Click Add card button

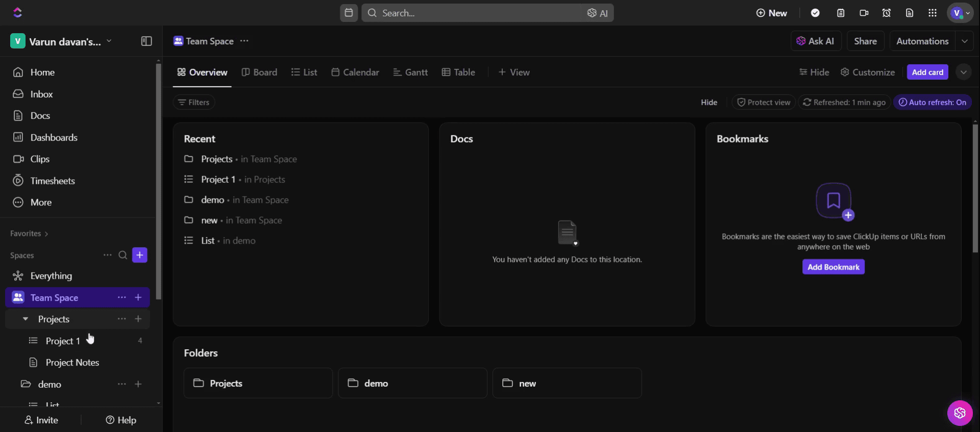[x=927, y=72]
